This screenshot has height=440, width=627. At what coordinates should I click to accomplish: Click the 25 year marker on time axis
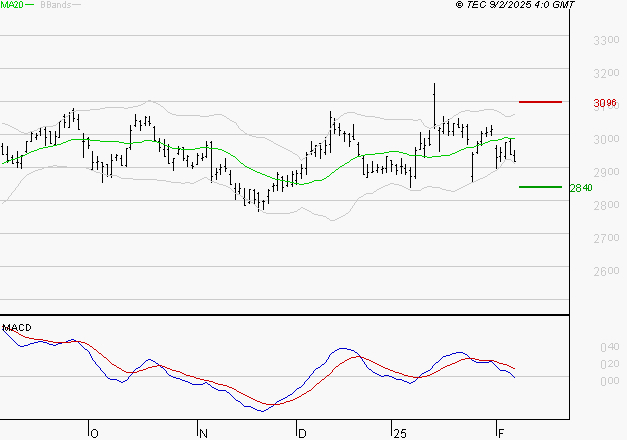(x=400, y=434)
